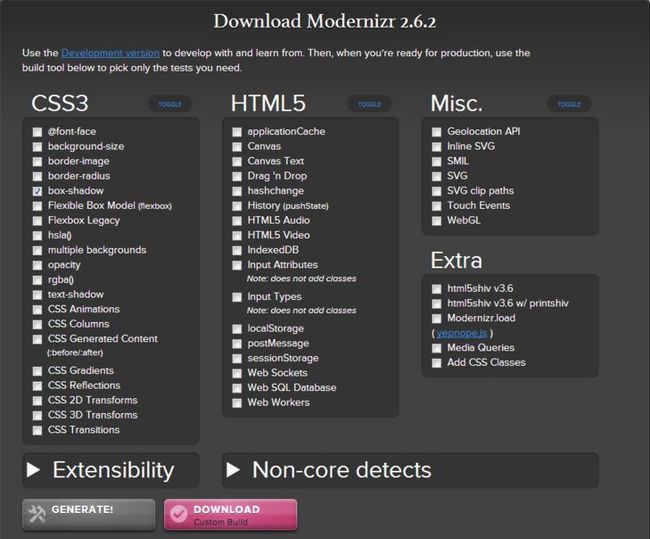
Task: Click the GENERATE! button
Action: 89,515
